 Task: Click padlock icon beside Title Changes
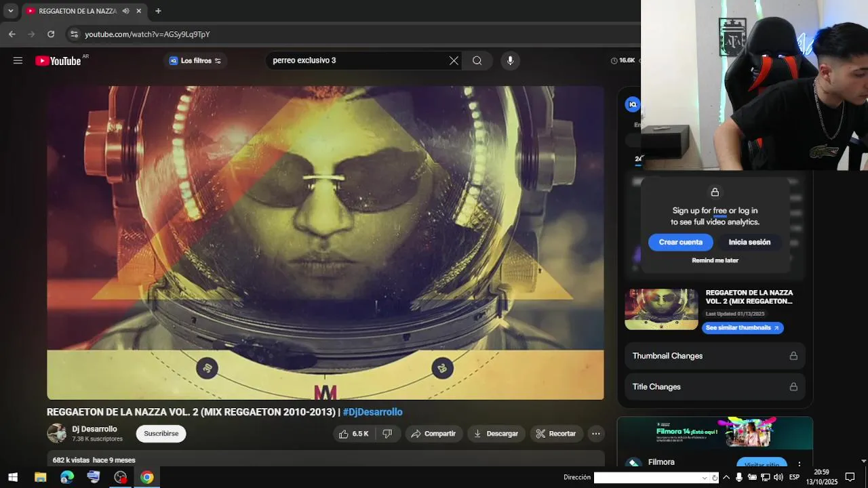(x=793, y=387)
